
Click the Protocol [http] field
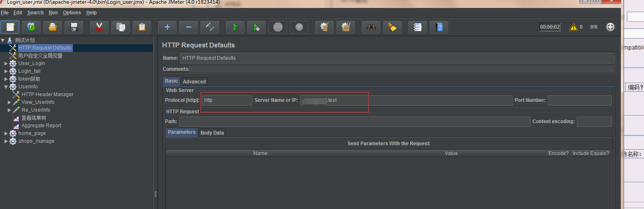pos(227,100)
